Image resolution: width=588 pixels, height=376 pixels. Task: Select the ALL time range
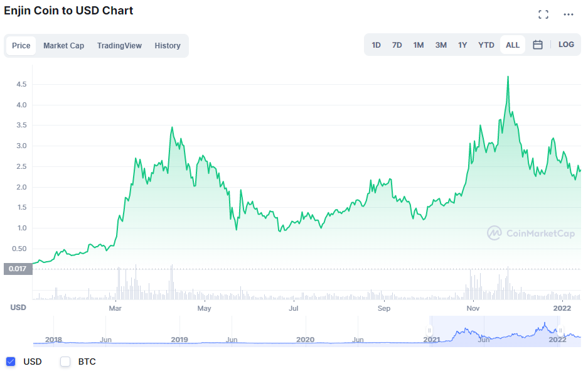point(512,45)
